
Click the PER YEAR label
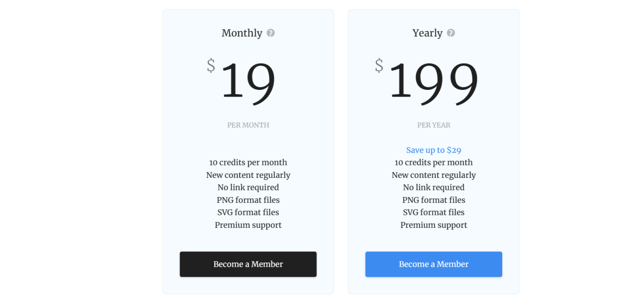[433, 125]
